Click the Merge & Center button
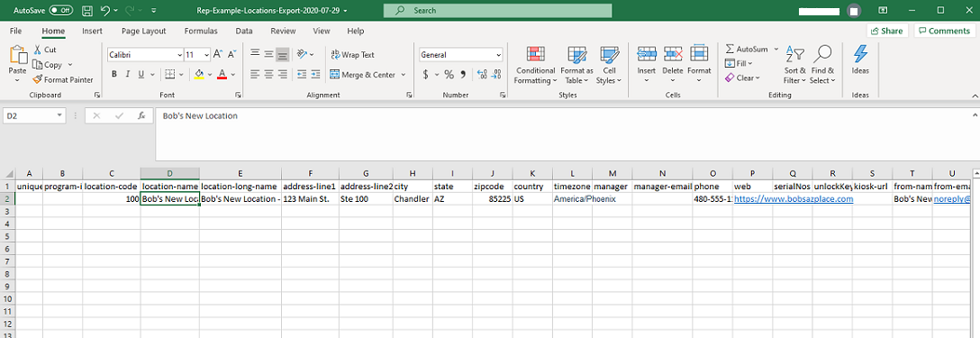Viewport: 980px width, 338px height. tap(362, 75)
